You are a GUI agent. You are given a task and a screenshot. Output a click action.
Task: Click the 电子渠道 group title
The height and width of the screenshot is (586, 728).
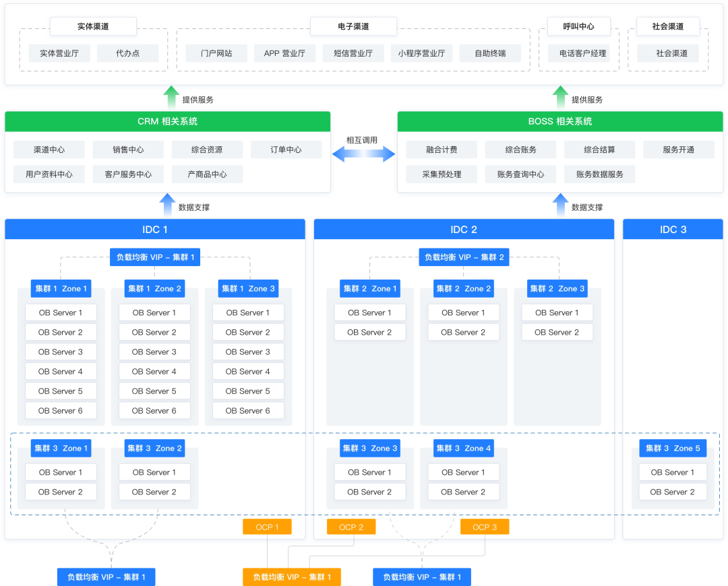353,26
